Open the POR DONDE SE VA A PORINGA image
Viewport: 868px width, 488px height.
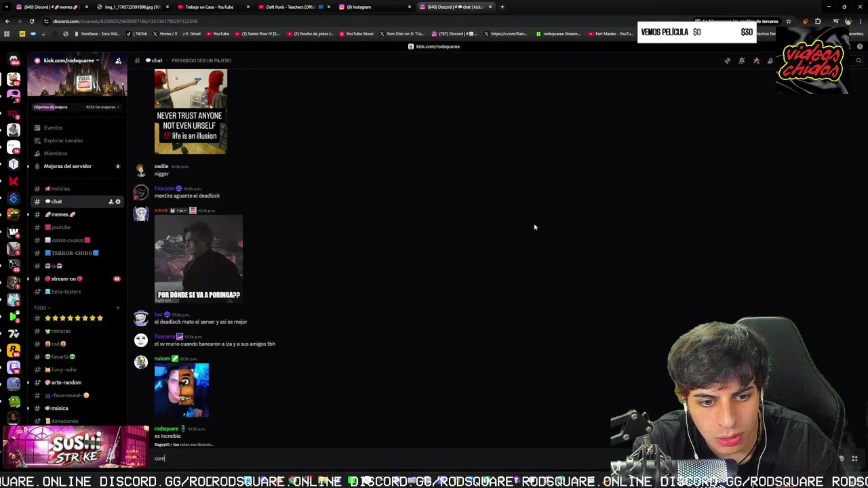point(199,258)
